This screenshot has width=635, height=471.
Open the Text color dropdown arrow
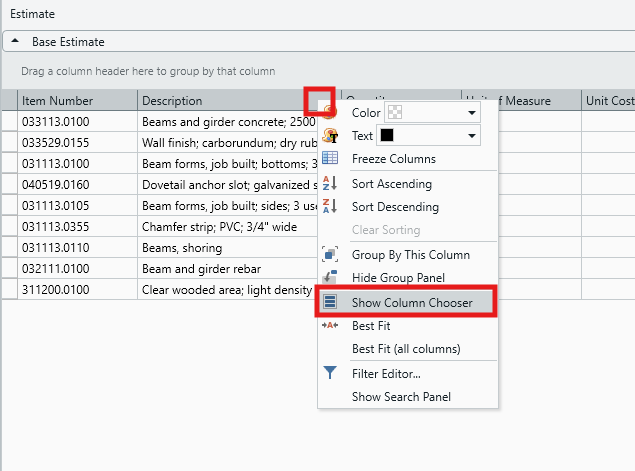pos(471,136)
